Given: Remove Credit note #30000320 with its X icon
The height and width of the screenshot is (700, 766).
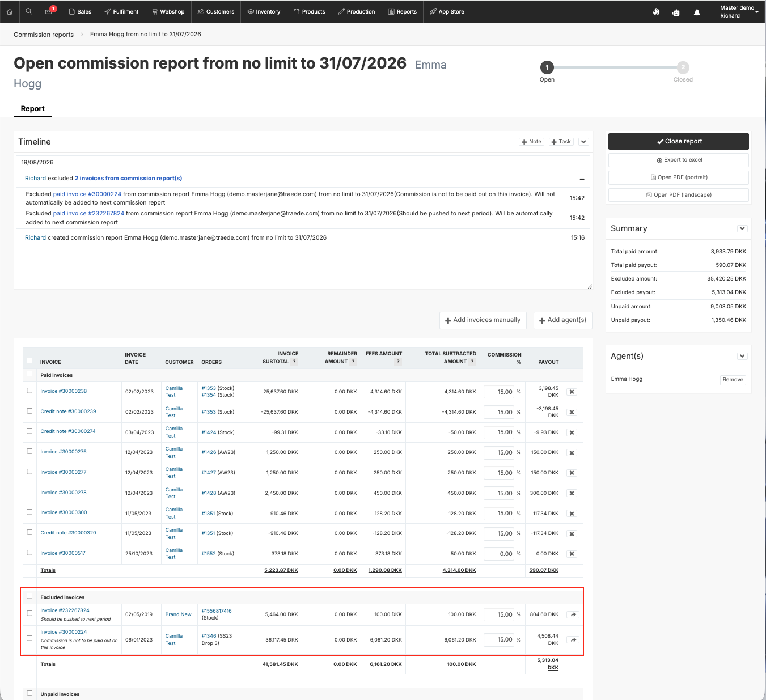Looking at the screenshot, I should point(572,534).
